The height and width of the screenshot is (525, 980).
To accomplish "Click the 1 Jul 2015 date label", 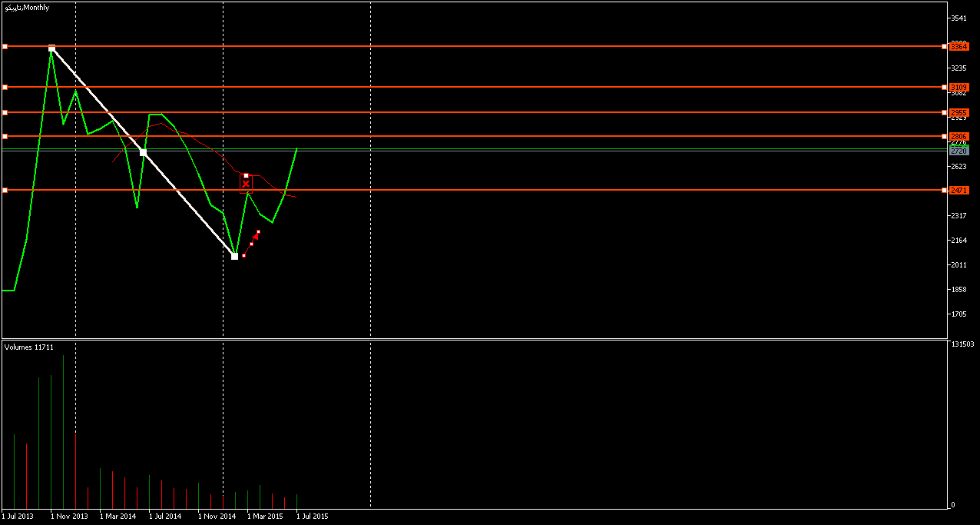I will pos(312,516).
